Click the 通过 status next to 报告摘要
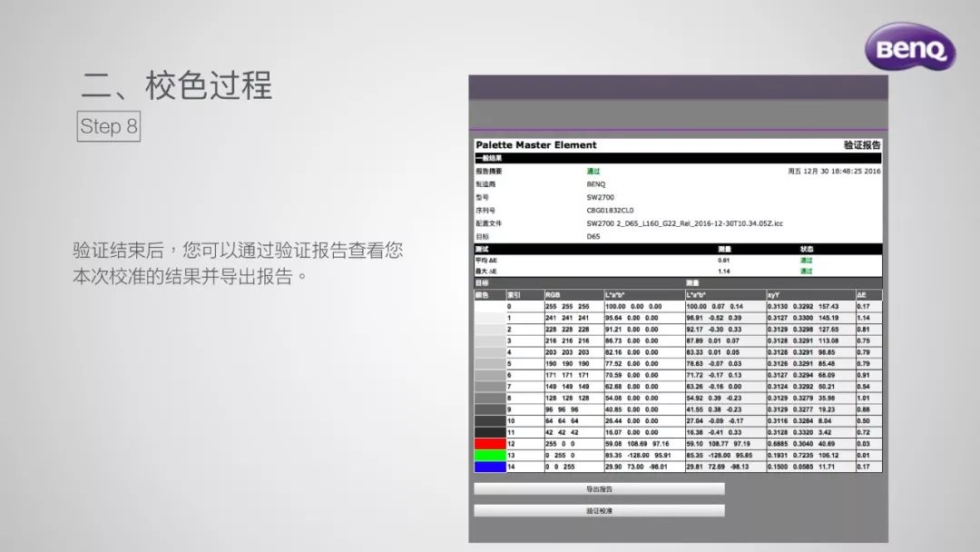Screen dimensions: 980x552 coord(593,171)
